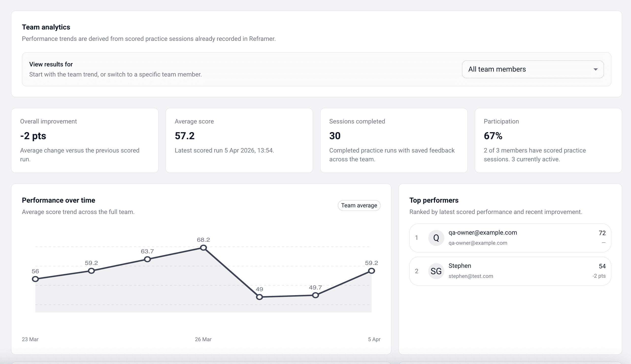Screen dimensions: 631x364
Task: Click the dropdown arrow in team selector
Action: point(596,70)
